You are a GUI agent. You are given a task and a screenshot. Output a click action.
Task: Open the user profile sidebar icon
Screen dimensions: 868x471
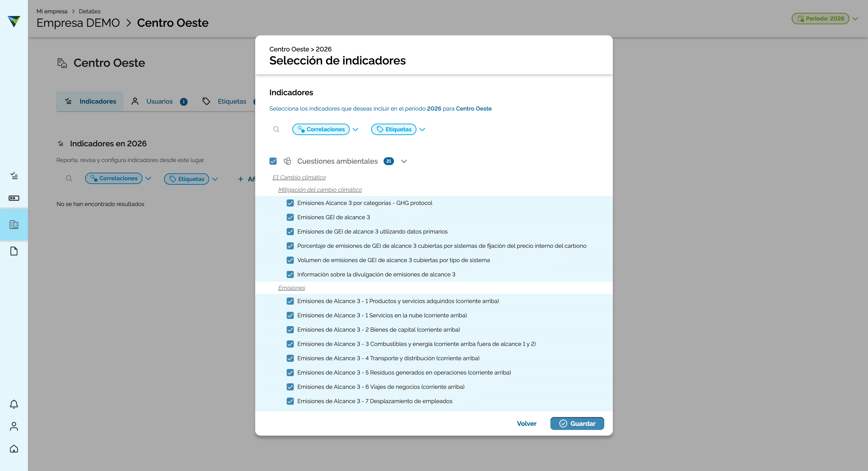(14, 426)
